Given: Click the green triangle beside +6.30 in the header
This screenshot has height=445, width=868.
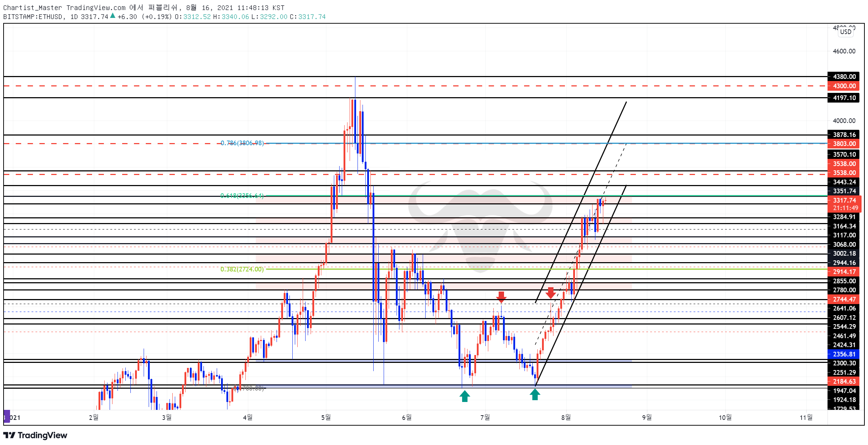Looking at the screenshot, I should click(112, 15).
